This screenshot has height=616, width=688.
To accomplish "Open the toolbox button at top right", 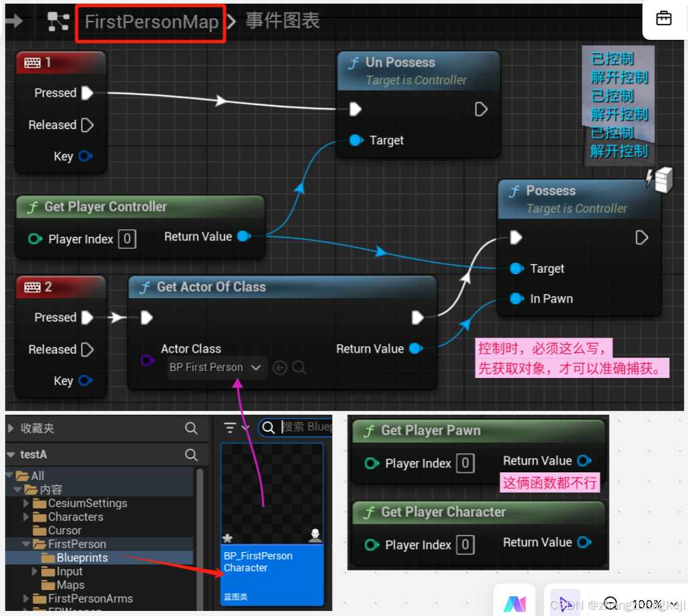I will 663,18.
